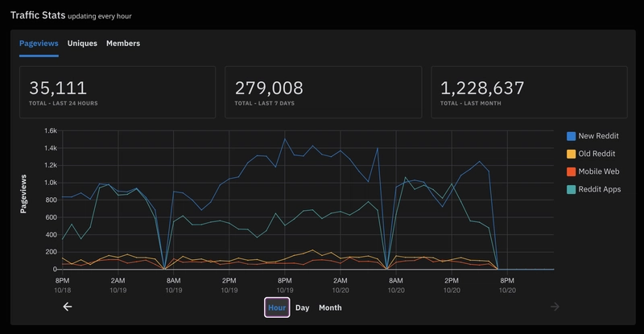Image resolution: width=644 pixels, height=334 pixels.
Task: Click the New Reddit blue legend swatch
Action: click(571, 136)
